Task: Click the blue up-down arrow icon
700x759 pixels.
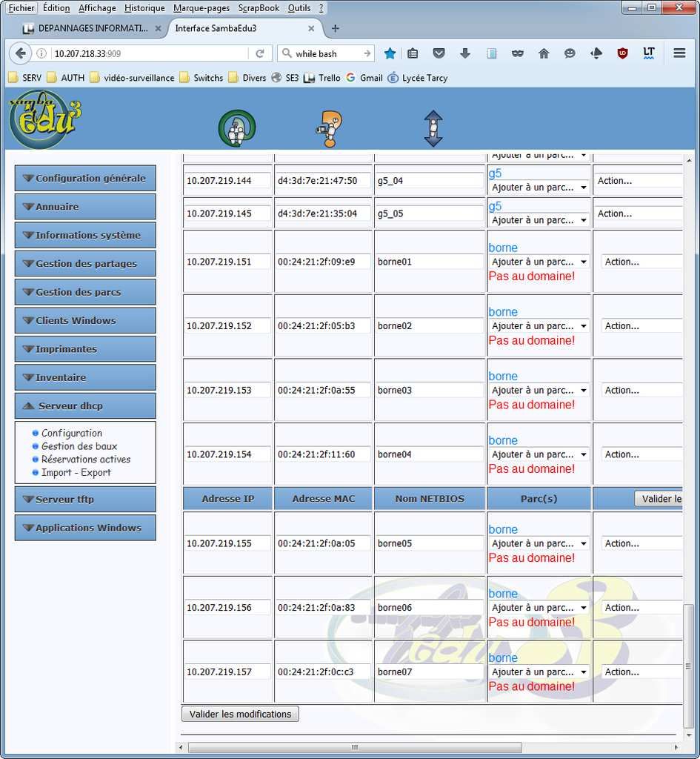Action: (433, 128)
